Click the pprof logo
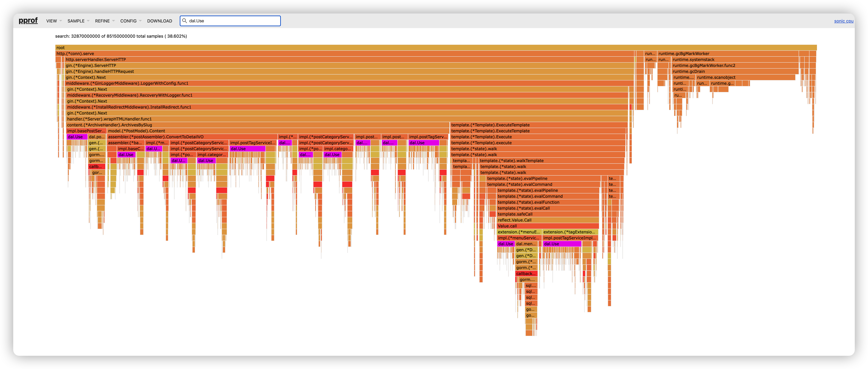Image resolution: width=868 pixels, height=369 pixels. point(28,20)
